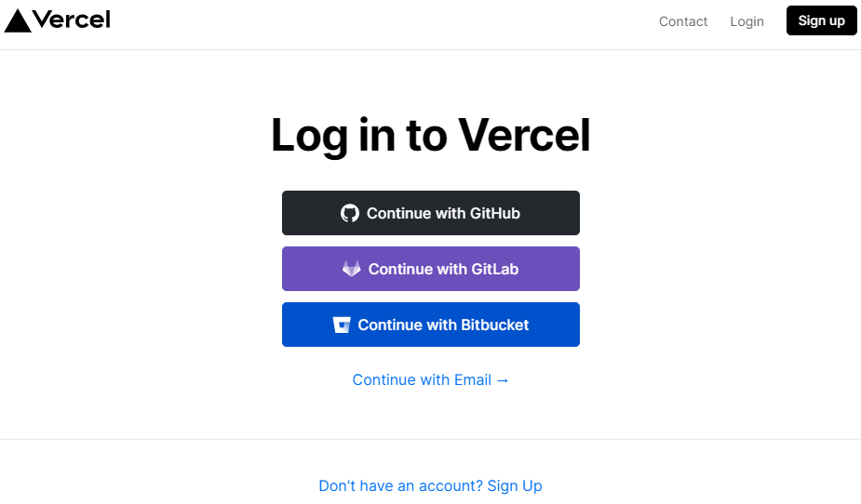Click the GitHub label inside dark button
Viewport: 861px width, 504px height.
[495, 213]
